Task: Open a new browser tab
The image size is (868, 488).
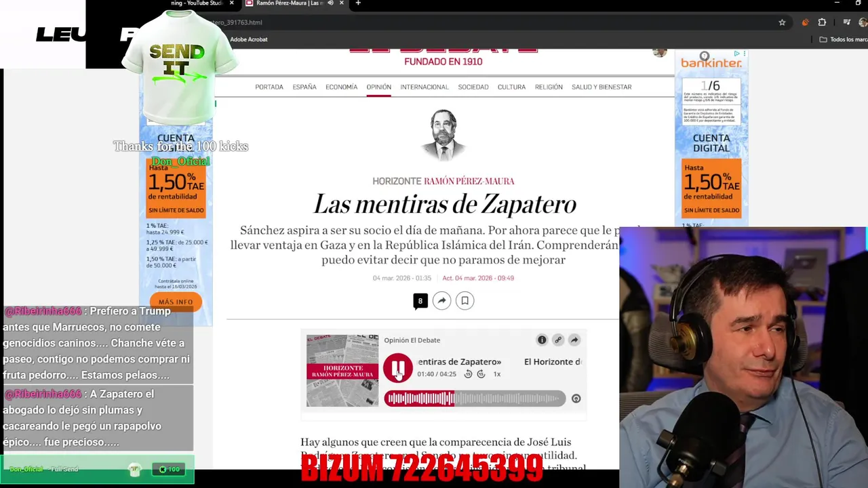Action: coord(358,3)
